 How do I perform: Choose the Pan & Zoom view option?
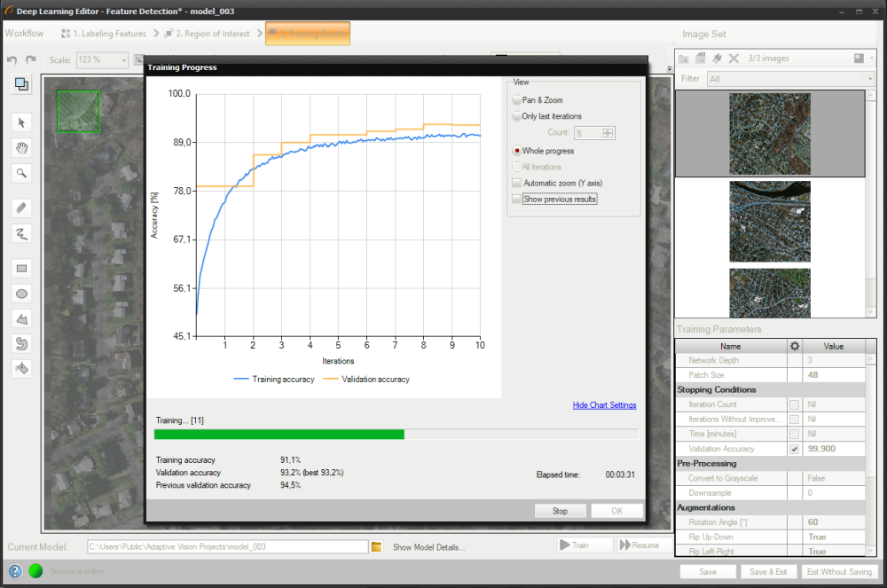click(x=517, y=100)
